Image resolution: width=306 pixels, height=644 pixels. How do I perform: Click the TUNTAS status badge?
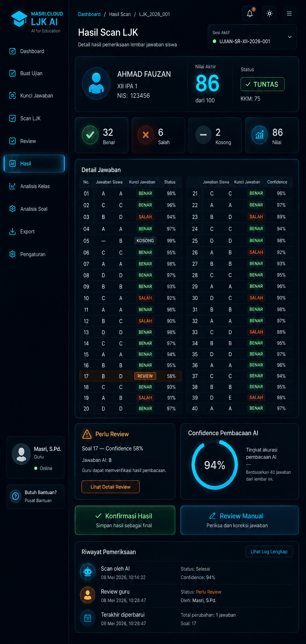point(262,84)
